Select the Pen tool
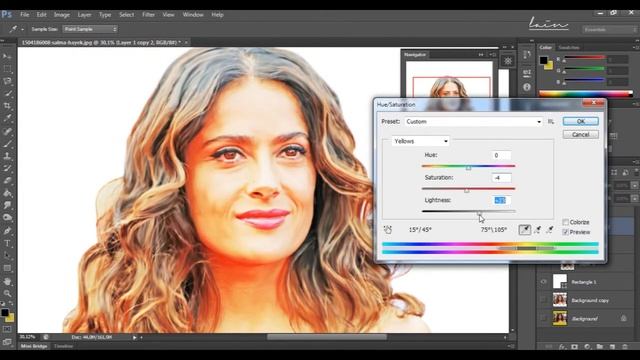 (7, 231)
